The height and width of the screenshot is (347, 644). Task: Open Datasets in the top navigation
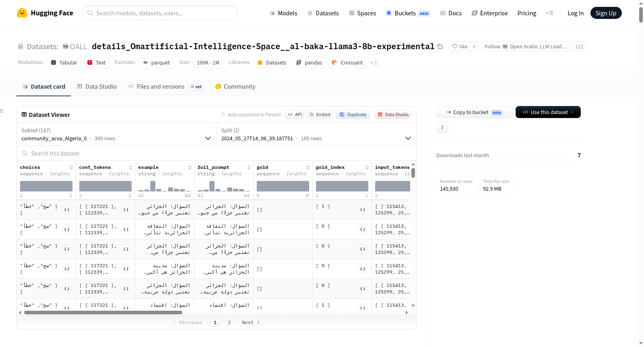pyautogui.click(x=323, y=13)
